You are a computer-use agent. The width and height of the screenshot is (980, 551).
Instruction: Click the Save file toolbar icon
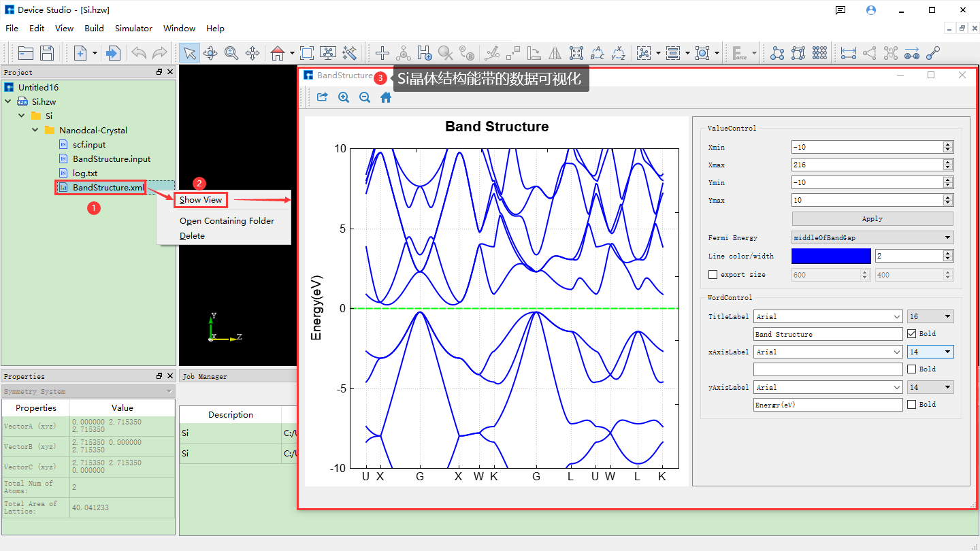point(47,53)
